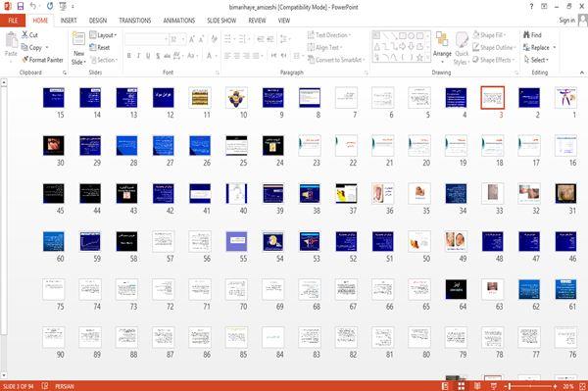Open the Arrange objects tool
This screenshot has width=588, height=391.
click(x=442, y=46)
